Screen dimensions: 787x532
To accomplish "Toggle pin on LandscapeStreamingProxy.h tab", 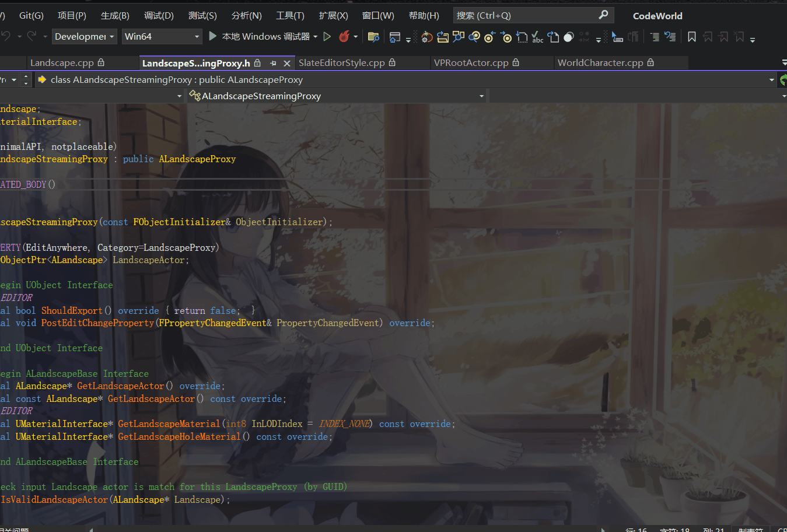I will (273, 63).
